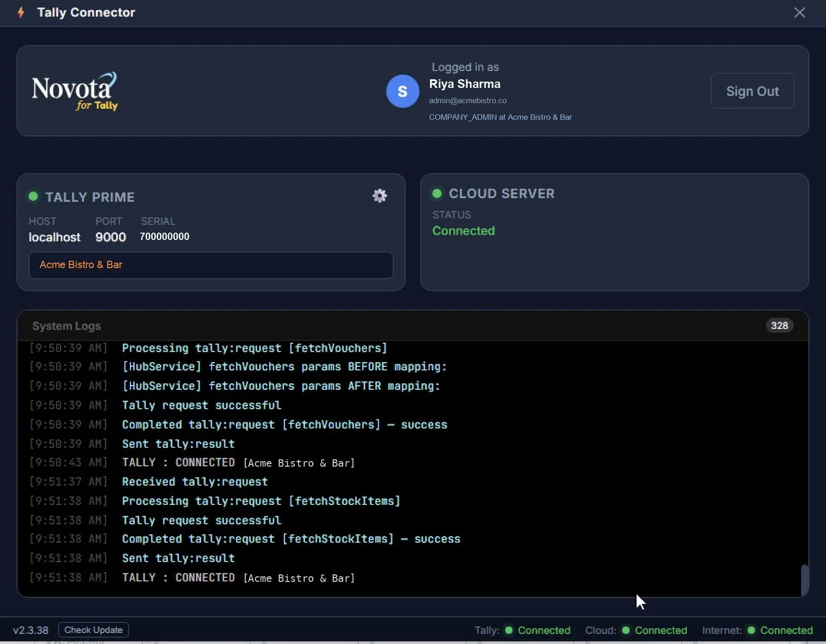The width and height of the screenshot is (826, 644).
Task: Select the blue user avatar with letter S
Action: [402, 91]
